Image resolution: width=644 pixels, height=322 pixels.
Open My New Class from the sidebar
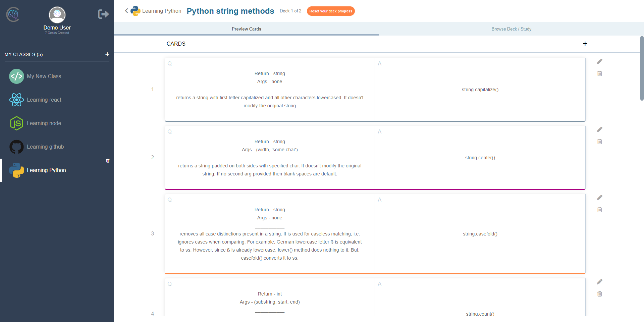44,76
